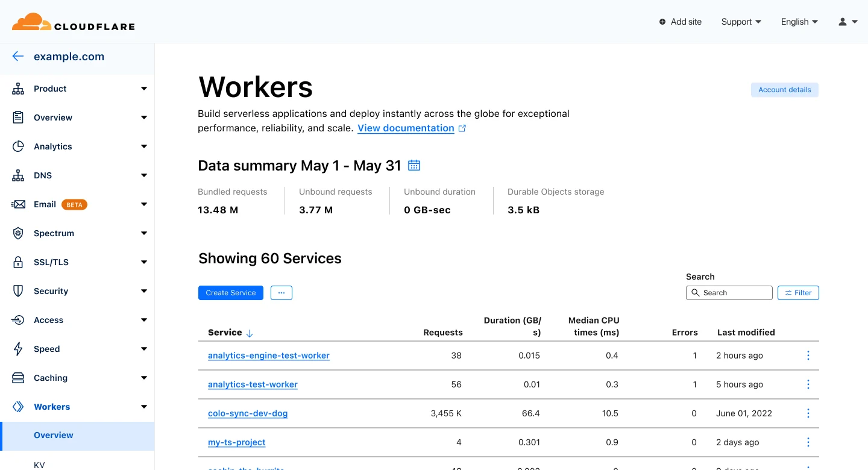
Task: Click the Caching drive icon
Action: tap(18, 378)
